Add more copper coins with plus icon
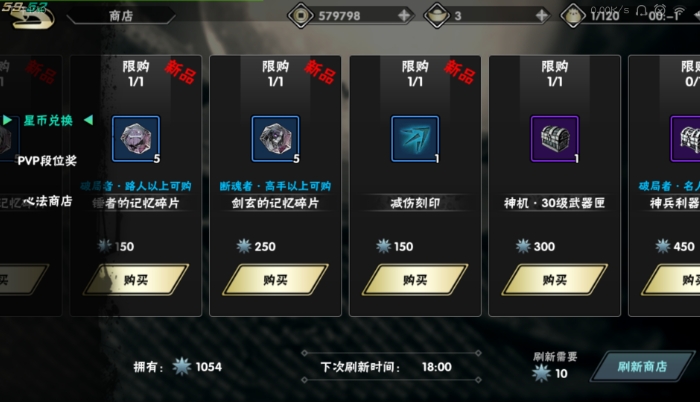 point(404,16)
